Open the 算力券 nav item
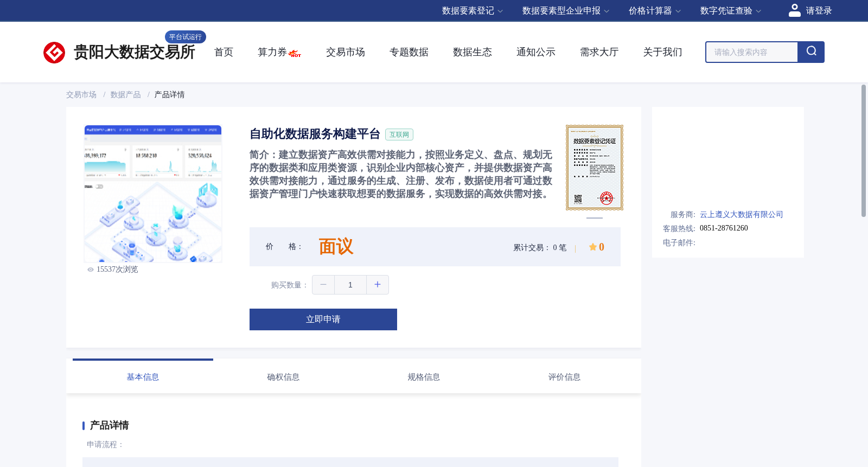Viewport: 868px width, 467px height. point(272,52)
